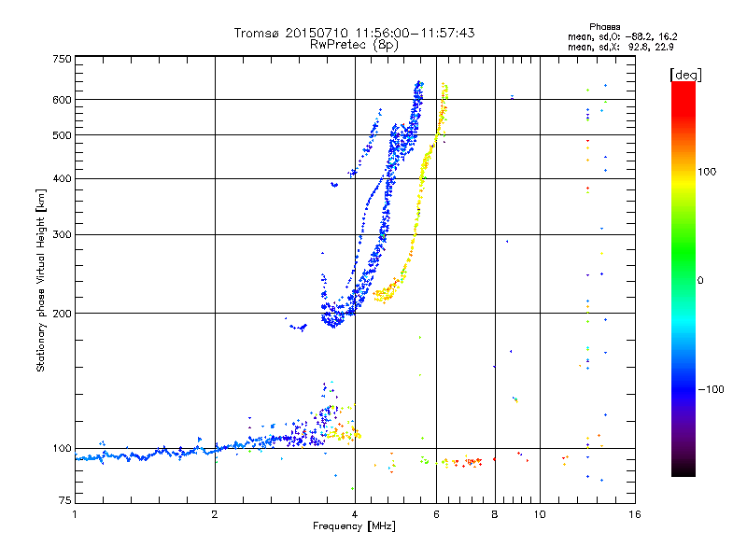The height and width of the screenshot is (560, 747).
Task: Click x-axis tick label '6'
Action: [436, 514]
